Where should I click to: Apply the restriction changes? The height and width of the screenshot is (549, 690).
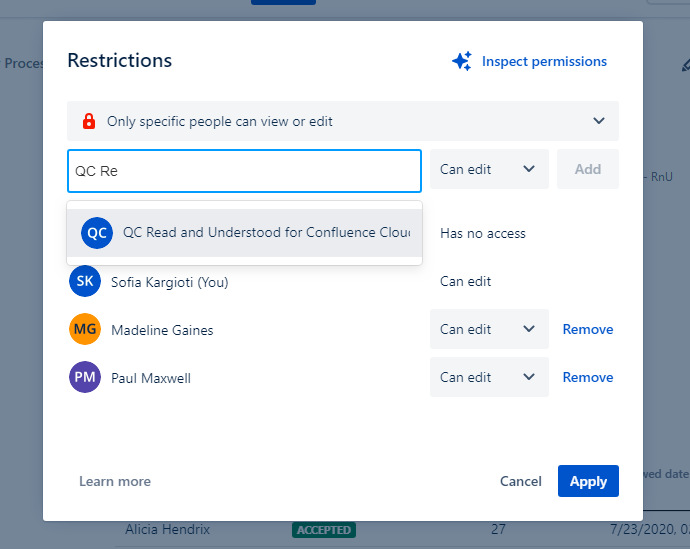coord(588,482)
